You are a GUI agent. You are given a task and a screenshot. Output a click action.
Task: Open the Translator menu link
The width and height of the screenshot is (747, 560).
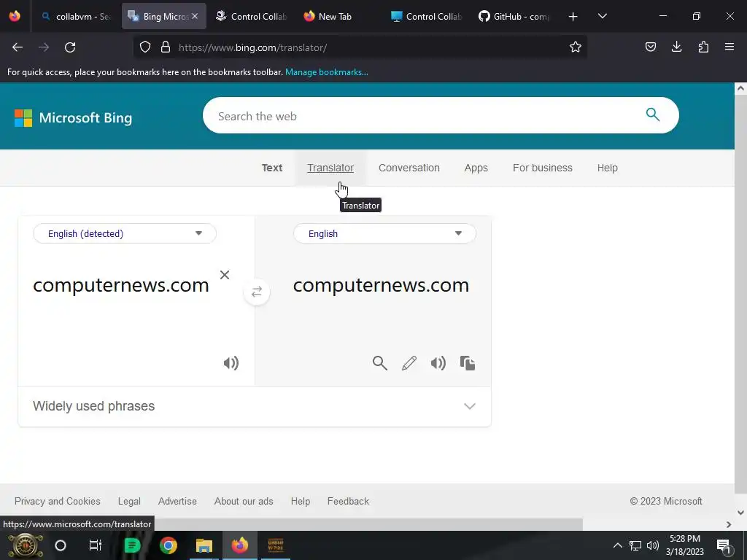point(330,168)
